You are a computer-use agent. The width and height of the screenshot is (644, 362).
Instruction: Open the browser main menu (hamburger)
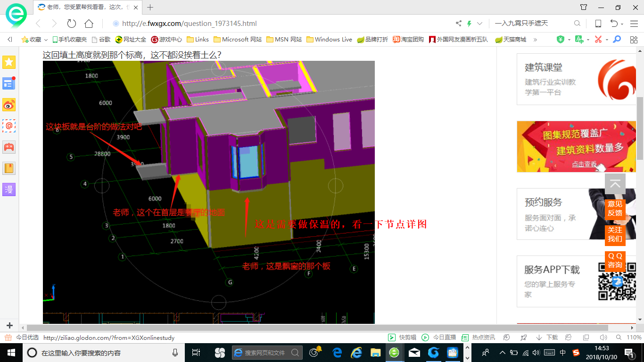pos(633,24)
